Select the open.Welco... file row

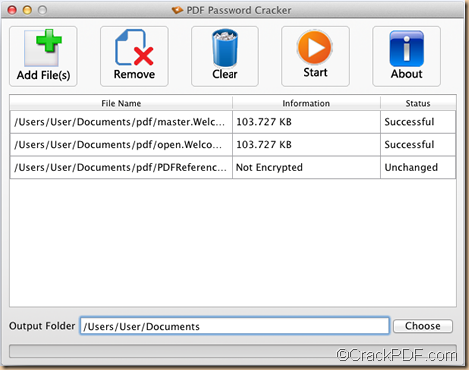tap(233, 145)
